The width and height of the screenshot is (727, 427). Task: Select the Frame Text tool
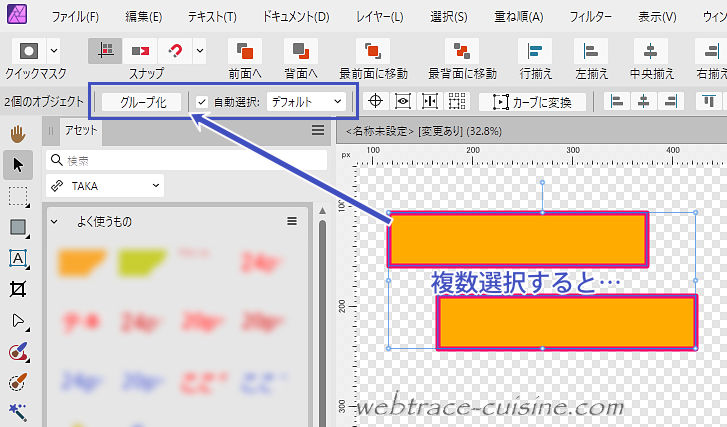tap(18, 258)
